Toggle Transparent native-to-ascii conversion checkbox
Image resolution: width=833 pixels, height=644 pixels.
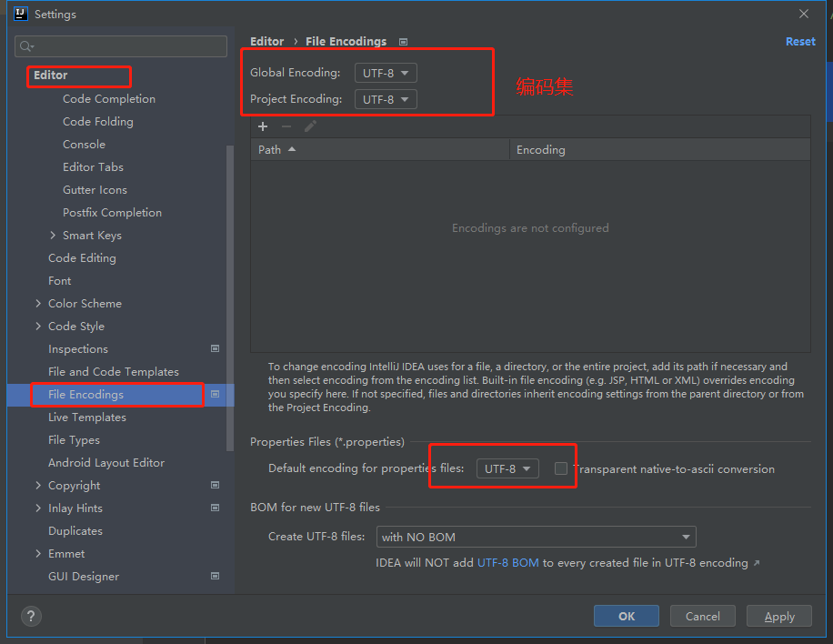pos(561,468)
